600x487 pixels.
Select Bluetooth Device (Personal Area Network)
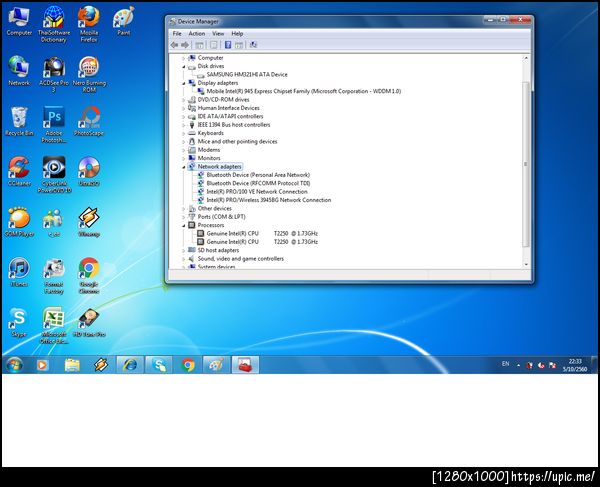click(258, 175)
